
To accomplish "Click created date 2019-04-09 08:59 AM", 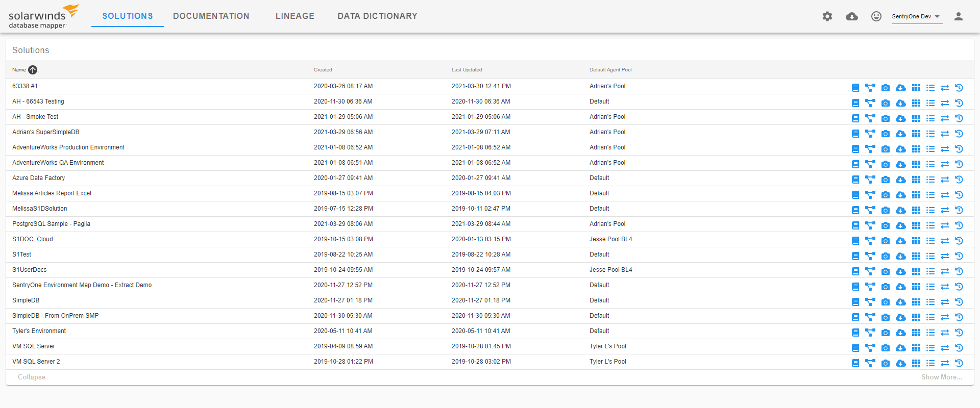I will click(x=343, y=346).
